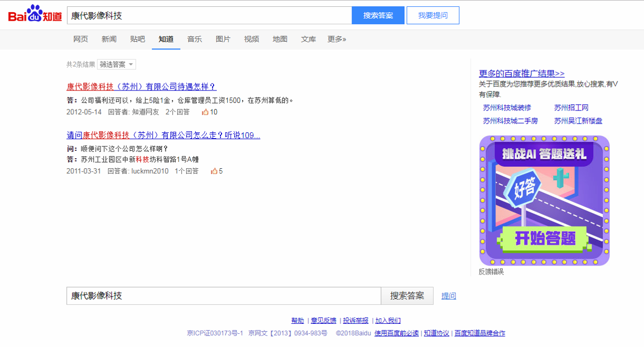Switch to 视频 tab

point(252,39)
